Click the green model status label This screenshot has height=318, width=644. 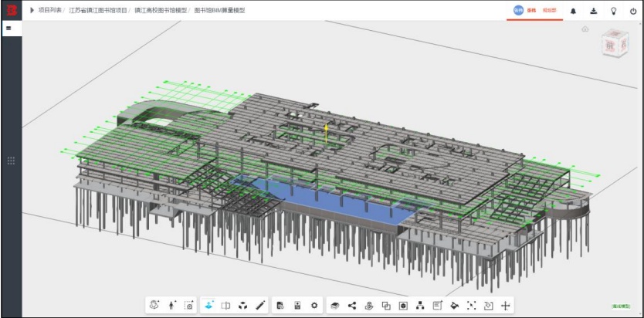point(621,306)
